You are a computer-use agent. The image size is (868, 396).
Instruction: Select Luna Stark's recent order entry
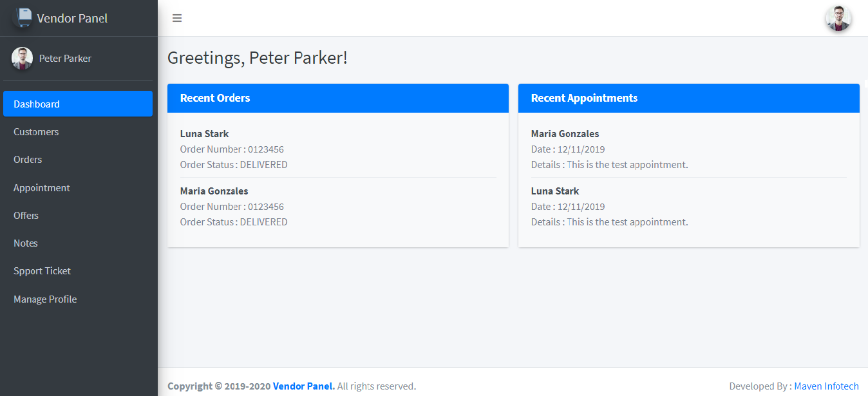point(338,149)
